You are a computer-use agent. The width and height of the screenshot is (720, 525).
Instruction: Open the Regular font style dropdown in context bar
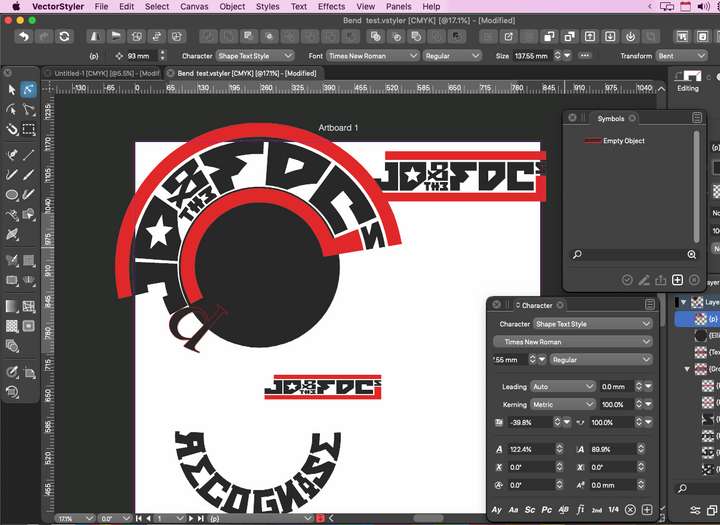pos(452,56)
